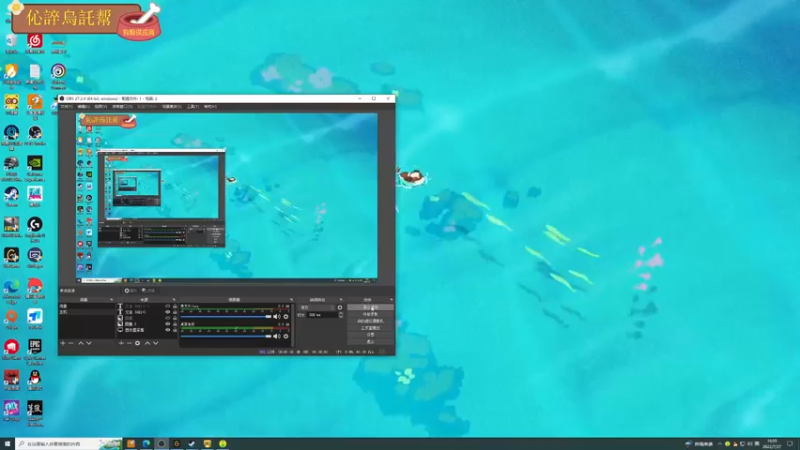Pop out the Scenes dock panel
The image size is (800, 450).
pyautogui.click(x=111, y=299)
